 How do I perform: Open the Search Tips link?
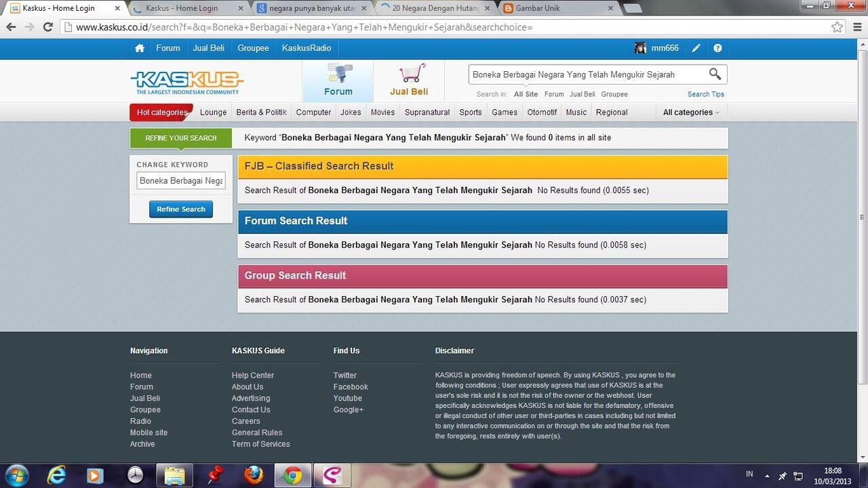(x=706, y=94)
